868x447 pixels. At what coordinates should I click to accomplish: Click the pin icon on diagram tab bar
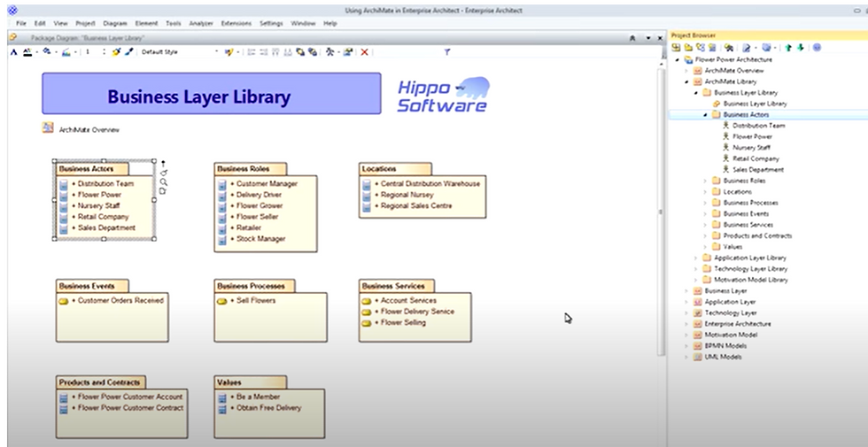[x=632, y=38]
